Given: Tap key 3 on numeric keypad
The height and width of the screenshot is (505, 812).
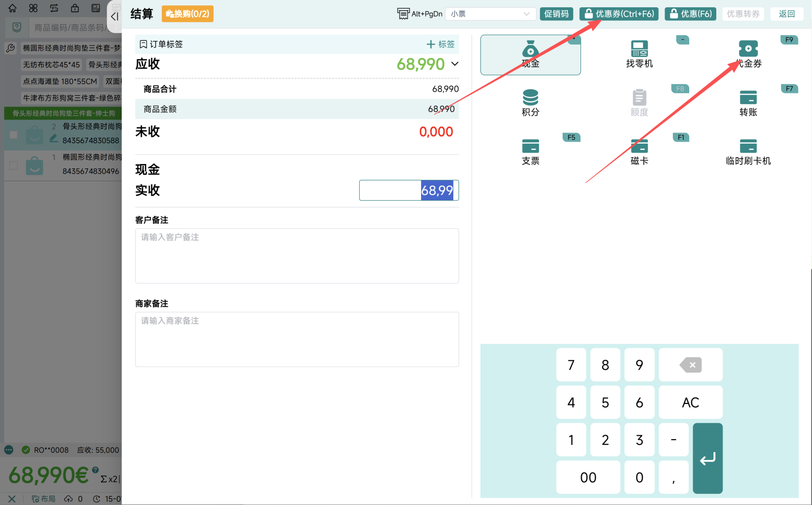Looking at the screenshot, I should (639, 440).
